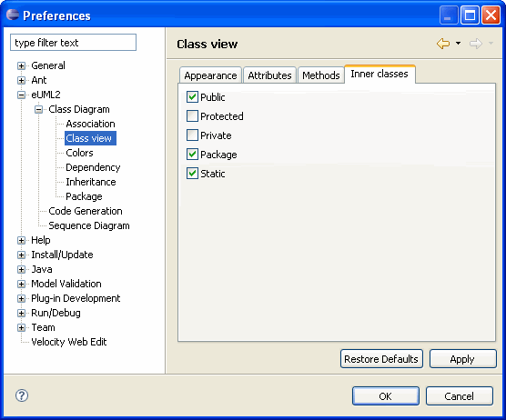Uncheck the Public checkbox
Image resolution: width=506 pixels, height=420 pixels.
click(192, 96)
